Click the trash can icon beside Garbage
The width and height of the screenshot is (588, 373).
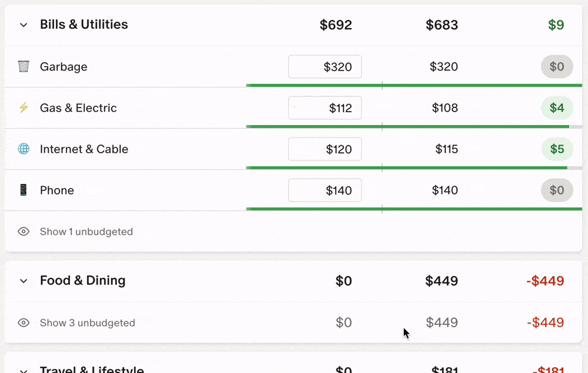point(24,66)
